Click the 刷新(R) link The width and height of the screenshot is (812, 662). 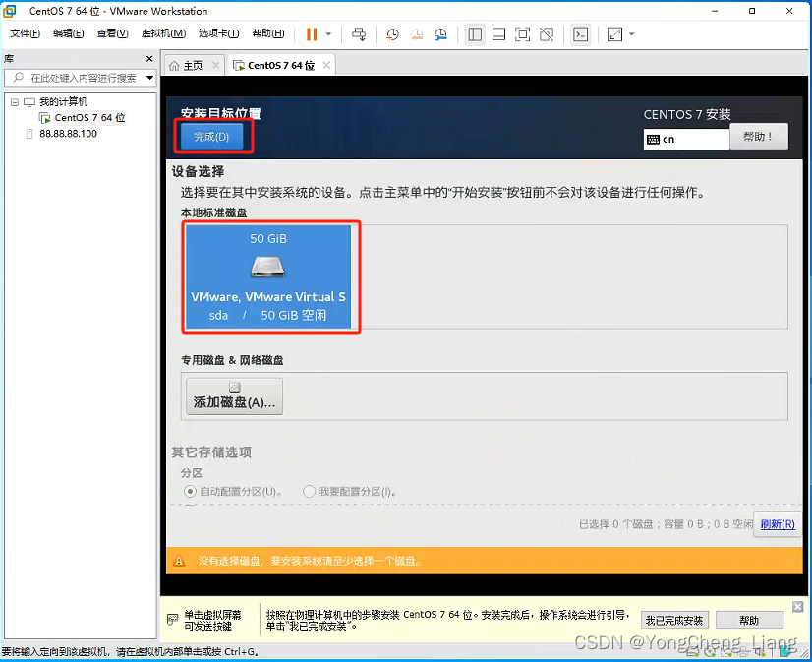point(778,524)
